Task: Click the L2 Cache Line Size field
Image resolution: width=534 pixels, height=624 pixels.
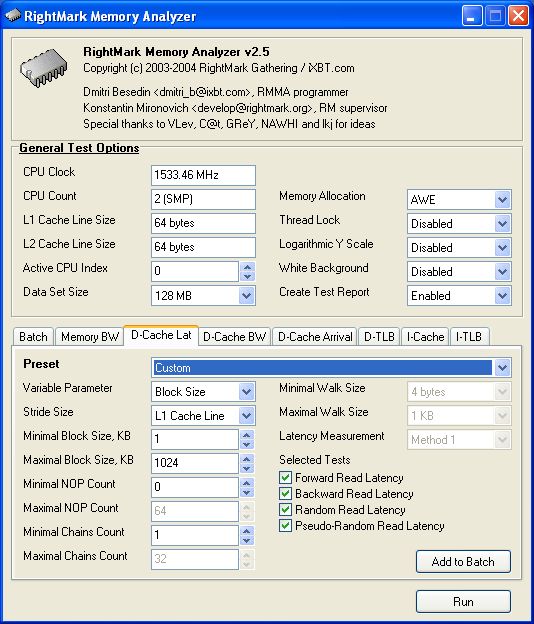Action: [203, 247]
